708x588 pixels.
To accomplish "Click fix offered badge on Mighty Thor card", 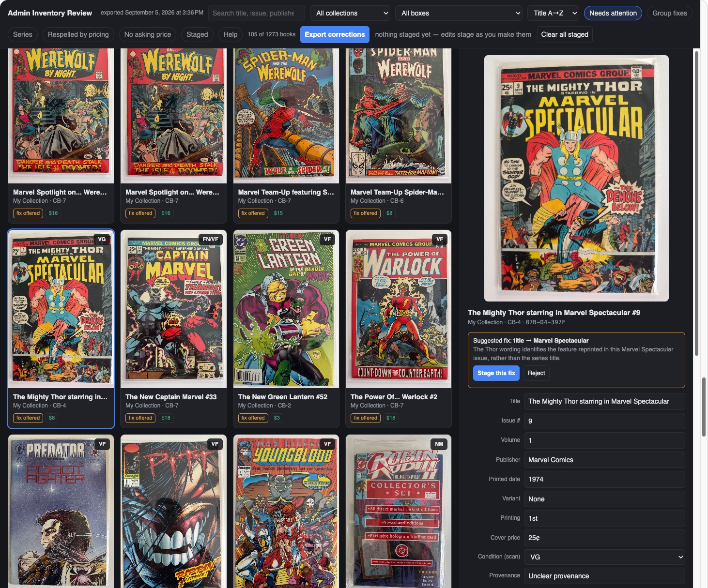I will pos(28,418).
